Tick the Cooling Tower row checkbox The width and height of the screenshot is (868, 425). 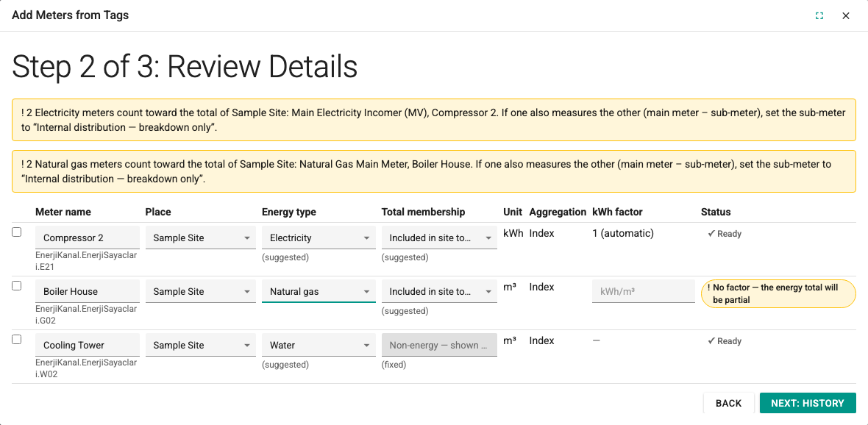click(17, 340)
